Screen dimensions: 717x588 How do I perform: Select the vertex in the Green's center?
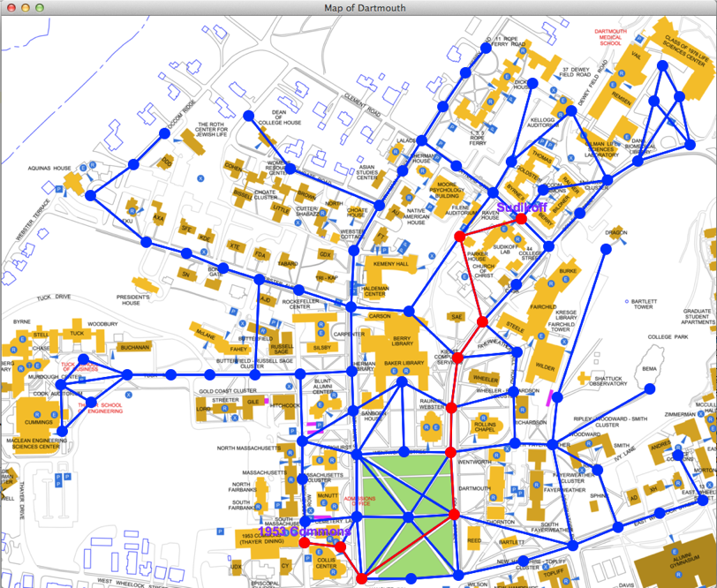(x=408, y=517)
